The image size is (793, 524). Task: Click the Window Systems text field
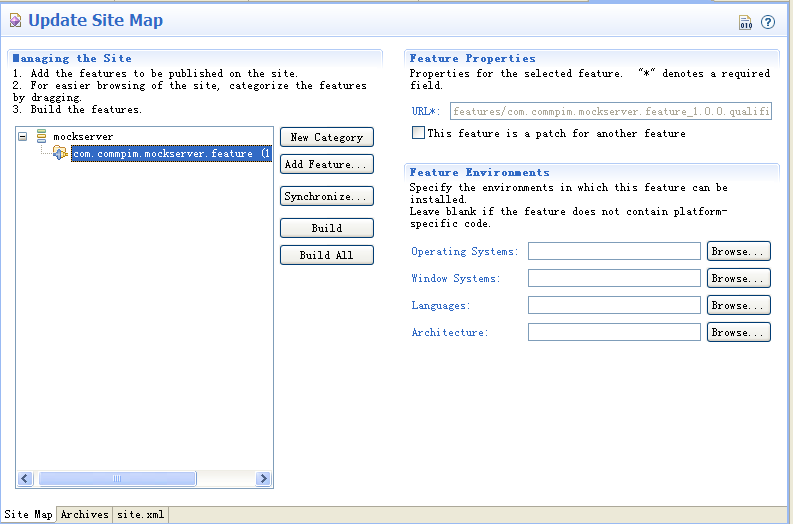(614, 278)
